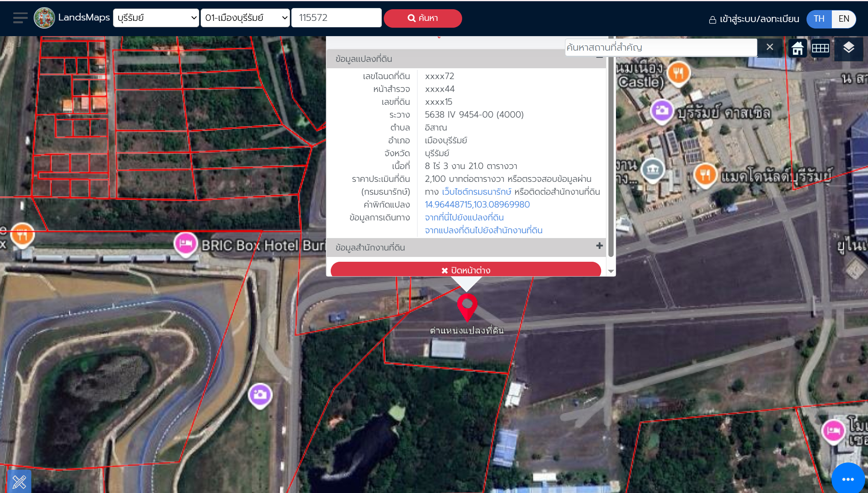Screen dimensions: 868x493
Task: Click the popup scrollbar down arrow
Action: (611, 271)
